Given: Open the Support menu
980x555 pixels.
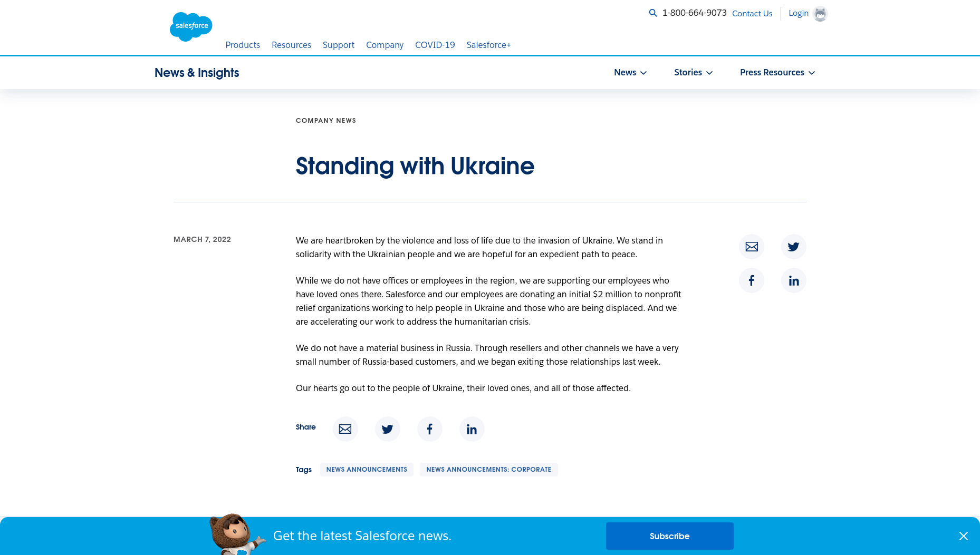Looking at the screenshot, I should [339, 45].
